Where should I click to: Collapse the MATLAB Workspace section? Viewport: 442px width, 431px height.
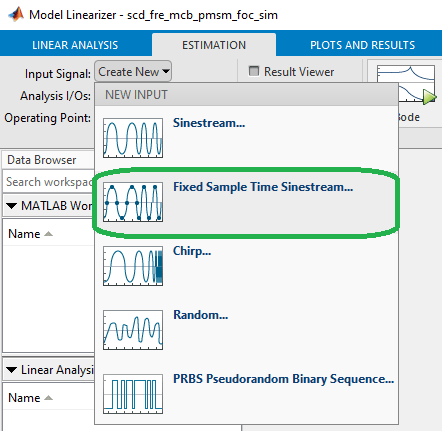12,206
